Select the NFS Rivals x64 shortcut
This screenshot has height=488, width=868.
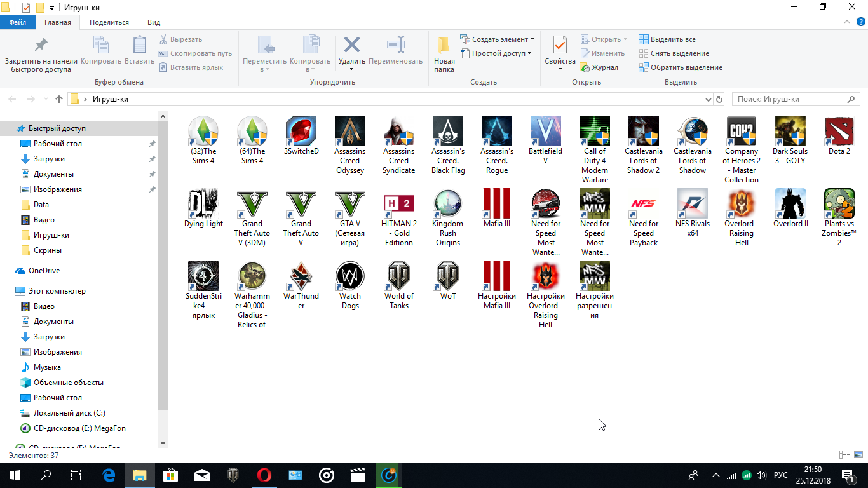(x=693, y=213)
